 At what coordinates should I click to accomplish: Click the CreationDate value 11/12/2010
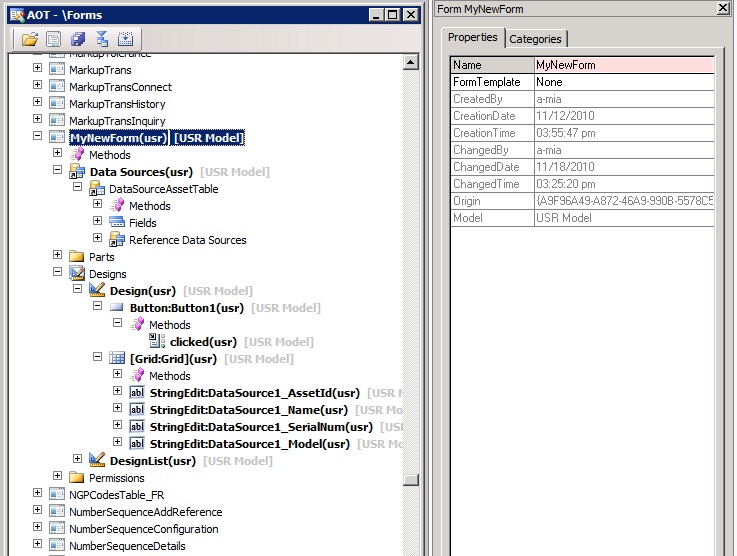624,116
